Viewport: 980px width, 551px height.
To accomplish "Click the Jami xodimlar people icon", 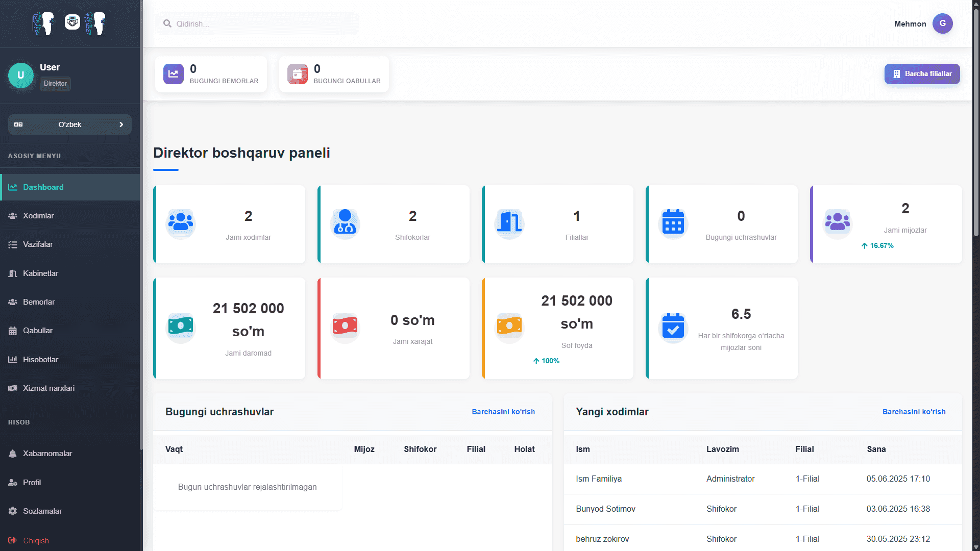I will point(181,222).
